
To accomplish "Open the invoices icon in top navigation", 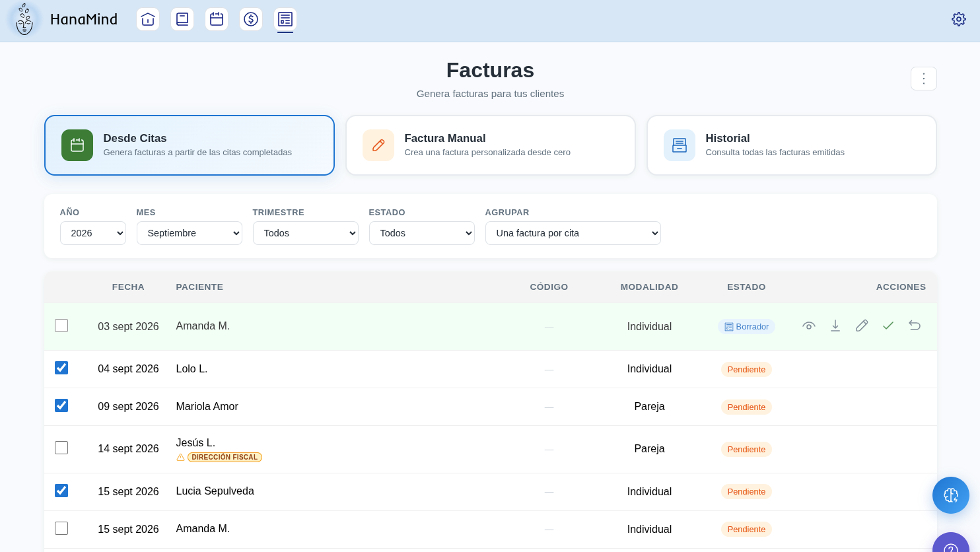I will [285, 19].
